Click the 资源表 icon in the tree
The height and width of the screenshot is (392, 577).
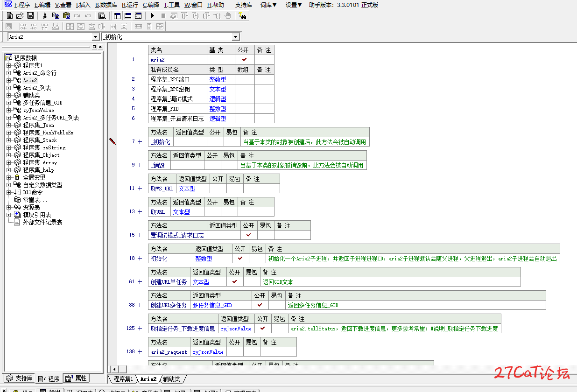click(x=17, y=207)
